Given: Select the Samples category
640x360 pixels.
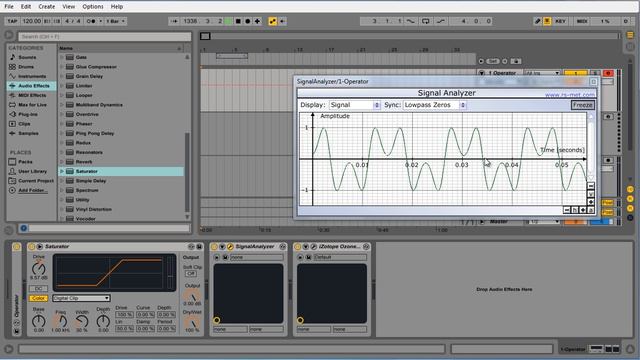Looking at the screenshot, I should [28, 133].
